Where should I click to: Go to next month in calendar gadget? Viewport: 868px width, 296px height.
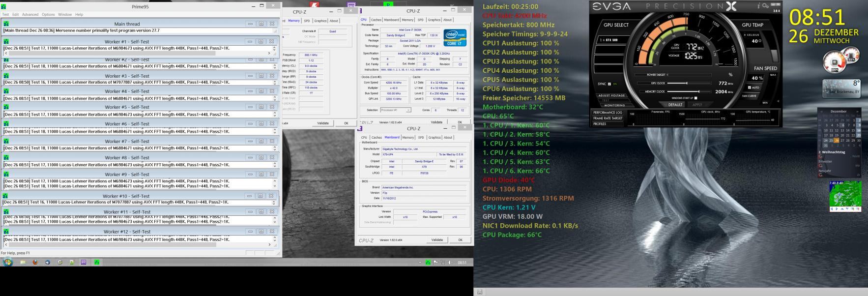click(858, 112)
